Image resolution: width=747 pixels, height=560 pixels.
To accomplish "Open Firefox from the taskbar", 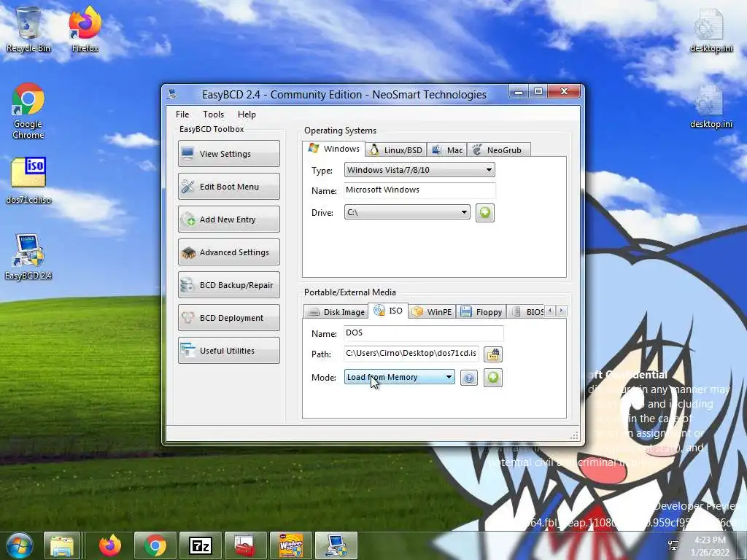I will [x=110, y=545].
